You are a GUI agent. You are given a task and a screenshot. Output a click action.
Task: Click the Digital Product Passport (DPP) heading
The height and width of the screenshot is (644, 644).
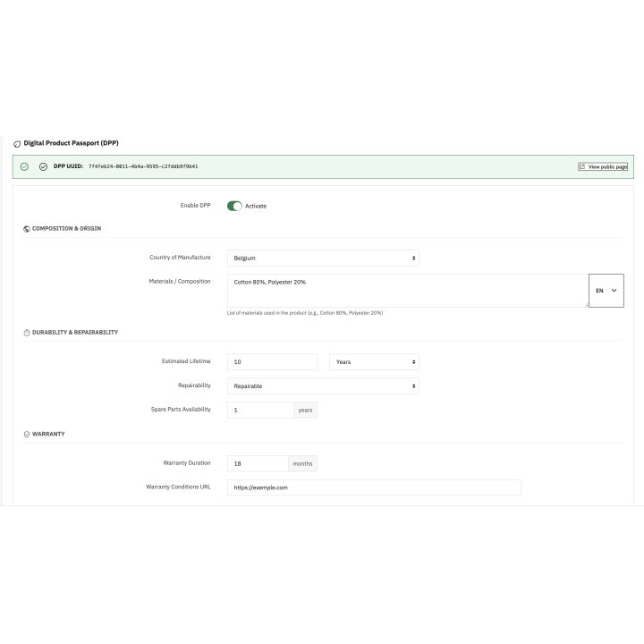(71, 143)
